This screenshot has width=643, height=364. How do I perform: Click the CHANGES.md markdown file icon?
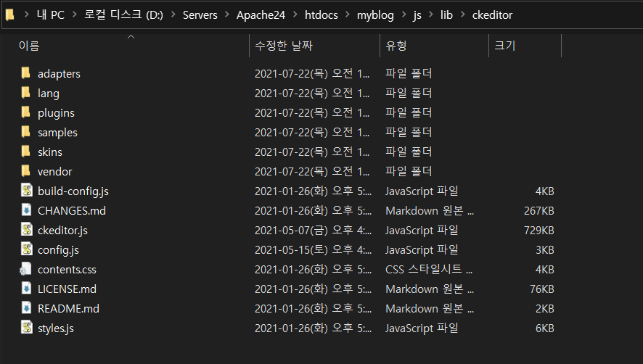point(26,210)
